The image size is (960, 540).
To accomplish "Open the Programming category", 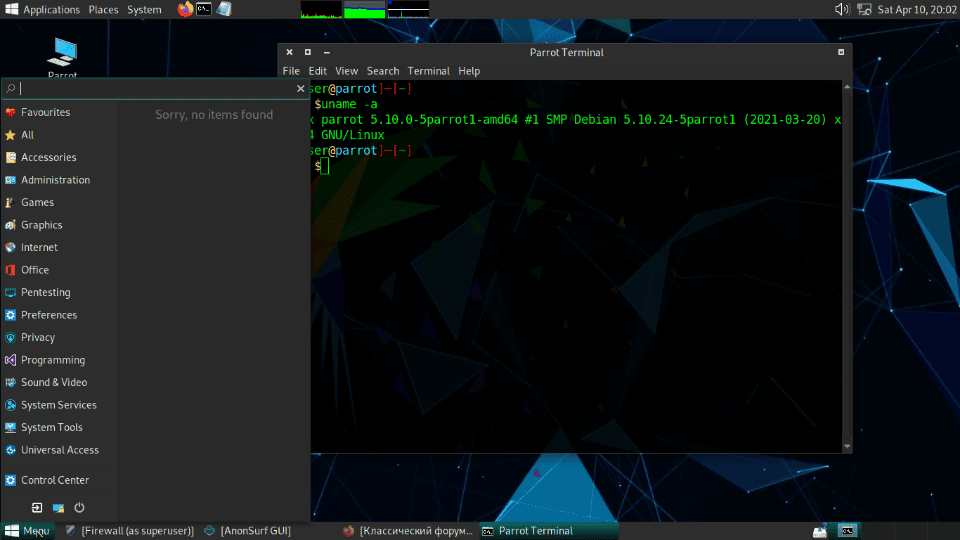I will click(59, 360).
